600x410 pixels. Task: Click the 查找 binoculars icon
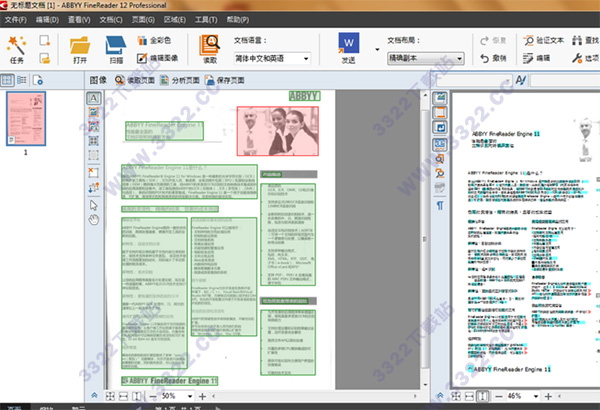577,40
